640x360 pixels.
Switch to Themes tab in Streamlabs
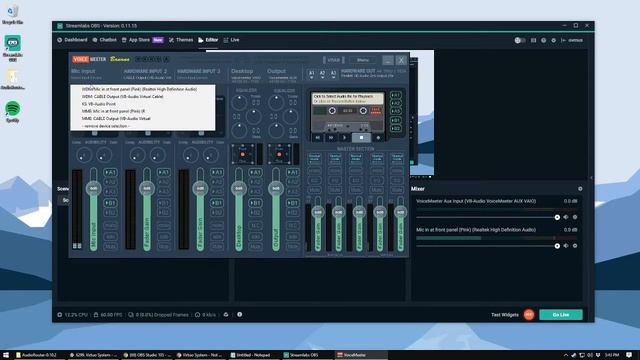point(181,40)
